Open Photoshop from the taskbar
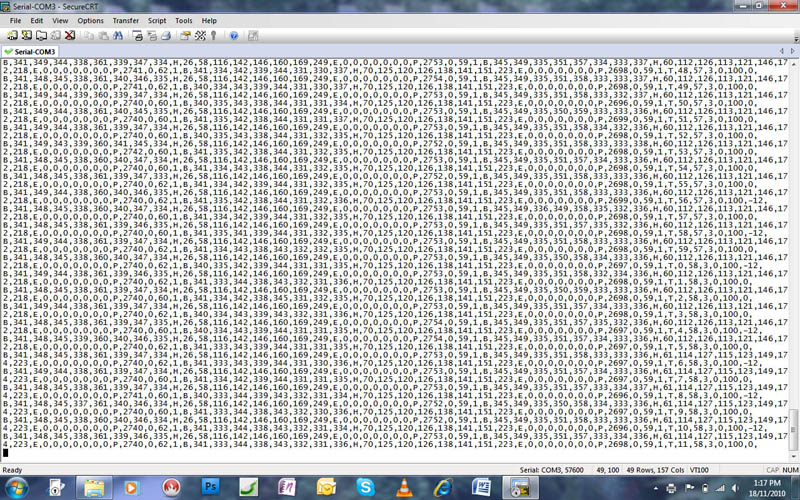 210,488
